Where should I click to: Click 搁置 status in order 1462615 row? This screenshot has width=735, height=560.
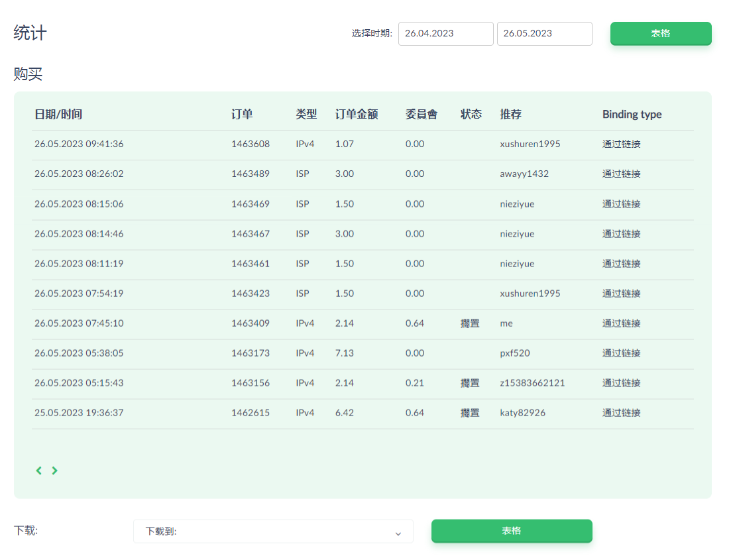(470, 413)
